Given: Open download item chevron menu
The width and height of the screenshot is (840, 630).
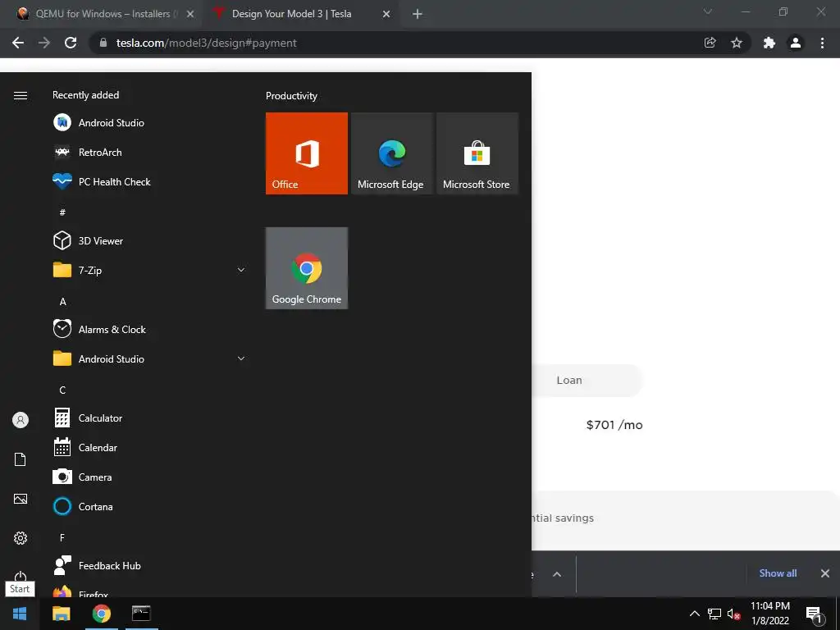Looking at the screenshot, I should (557, 574).
